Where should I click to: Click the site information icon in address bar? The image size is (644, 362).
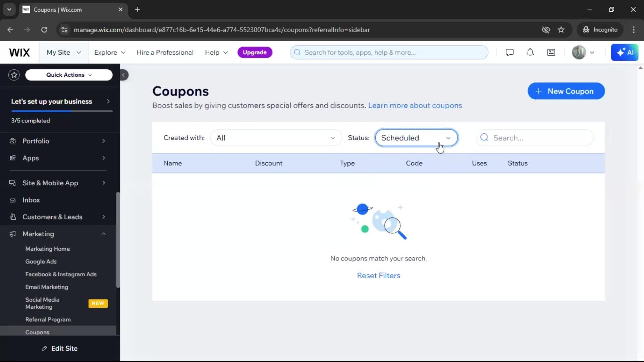64,30
